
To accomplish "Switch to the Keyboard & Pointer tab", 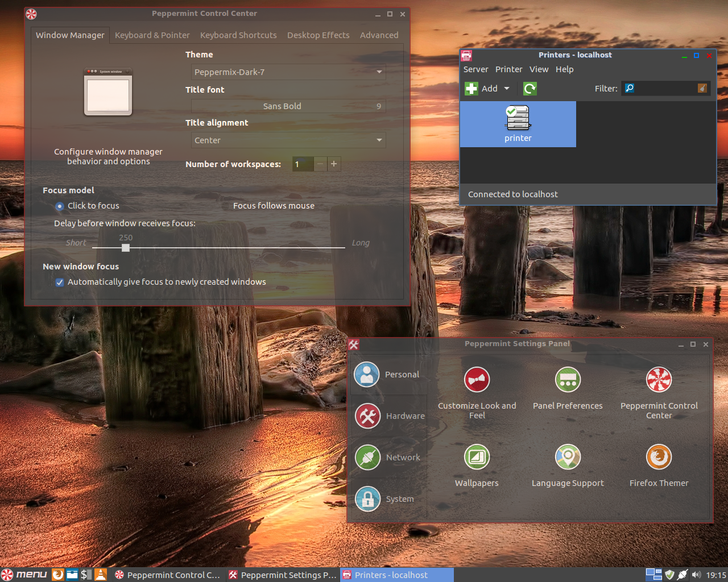I will tap(152, 35).
